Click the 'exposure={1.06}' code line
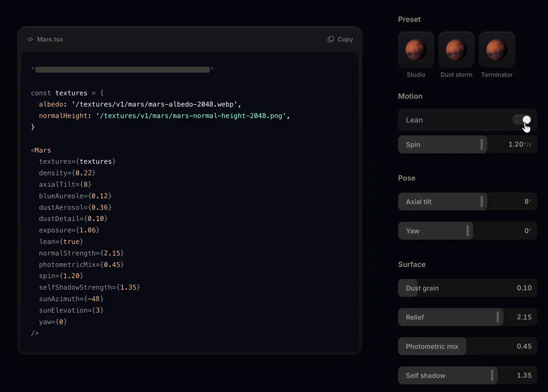Viewport: 548px width, 392px height. click(69, 230)
